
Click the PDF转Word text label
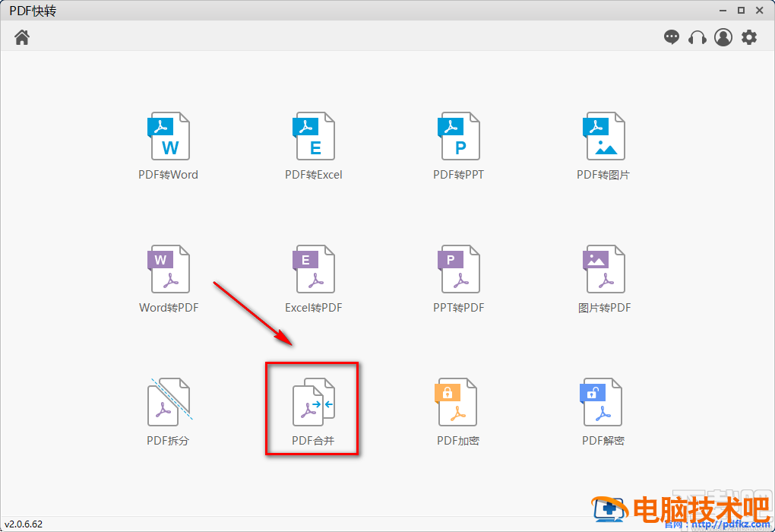[x=168, y=175]
